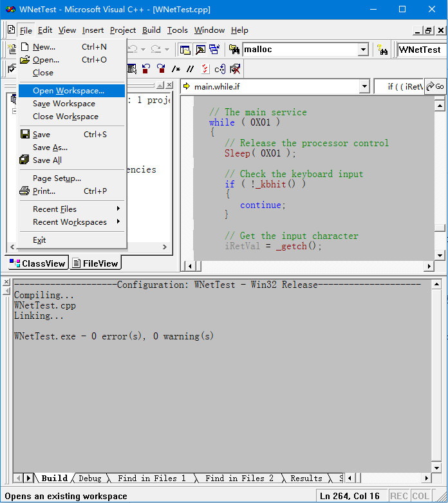This screenshot has width=448, height=503.
Task: Click the Save disk icon in File menu
Action: pyautogui.click(x=25, y=135)
